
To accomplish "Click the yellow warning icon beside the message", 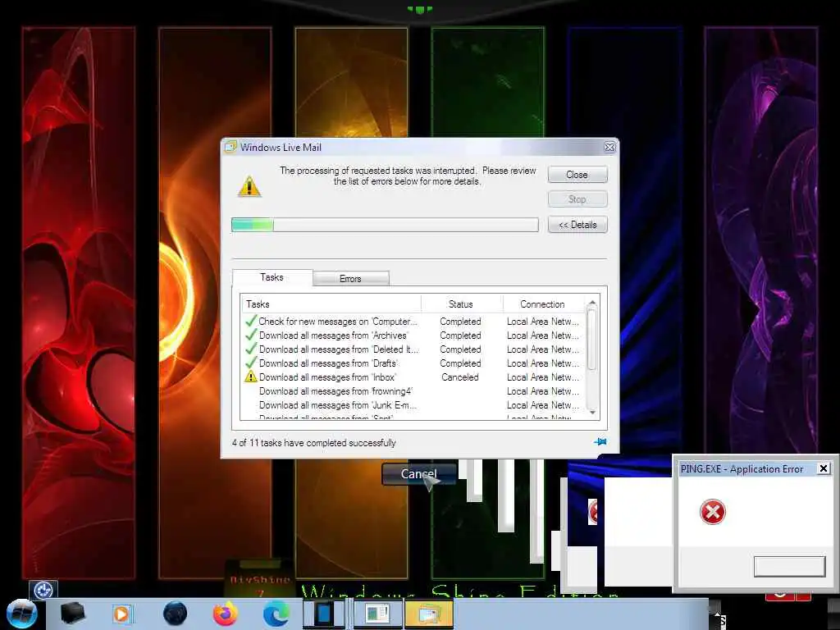I will point(249,186).
